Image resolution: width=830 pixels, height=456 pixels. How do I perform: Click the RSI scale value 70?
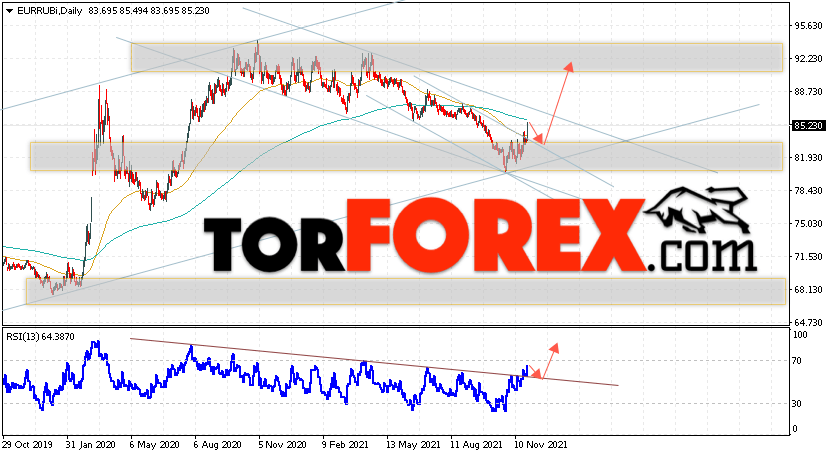coord(797,361)
